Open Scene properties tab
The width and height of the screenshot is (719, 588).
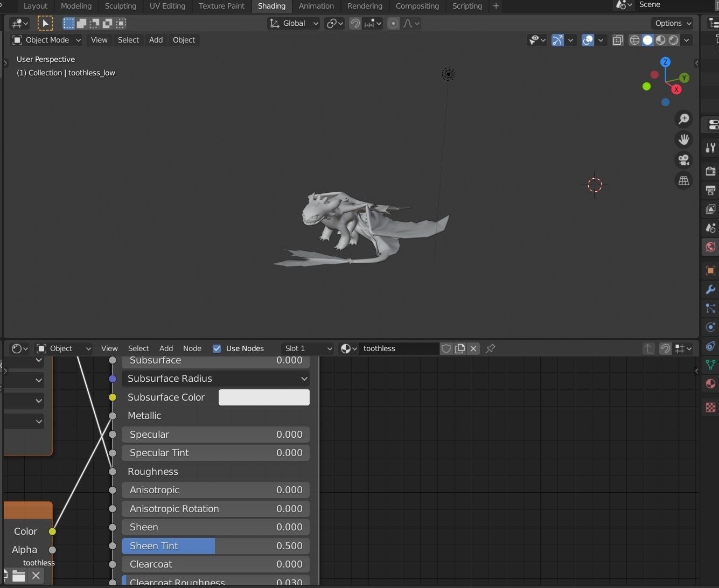tap(710, 228)
